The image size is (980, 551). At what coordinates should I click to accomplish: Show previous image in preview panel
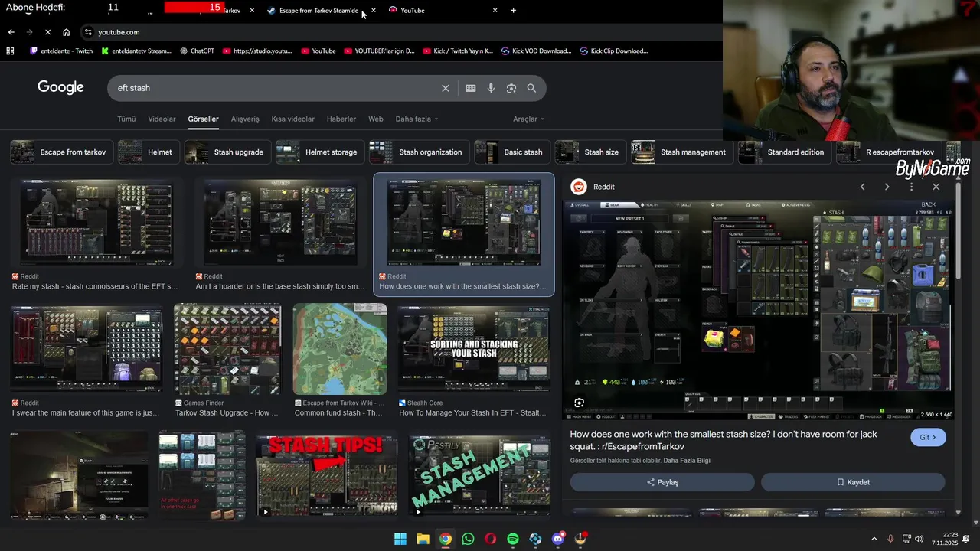click(x=863, y=187)
